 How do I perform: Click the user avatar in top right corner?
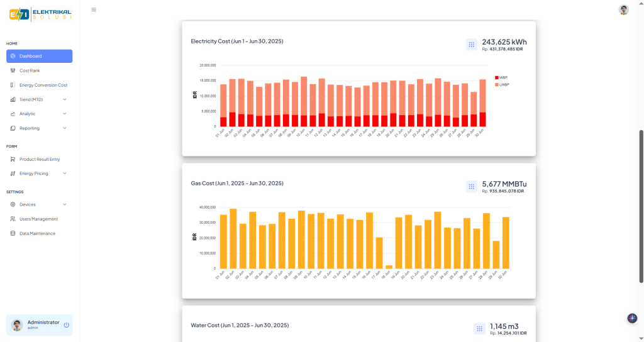tap(623, 9)
